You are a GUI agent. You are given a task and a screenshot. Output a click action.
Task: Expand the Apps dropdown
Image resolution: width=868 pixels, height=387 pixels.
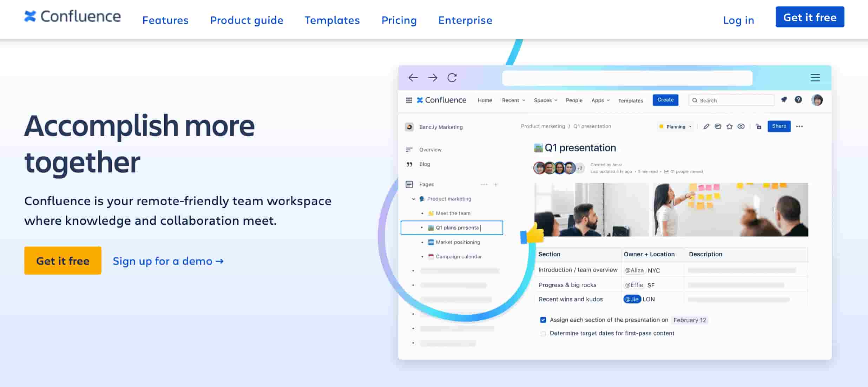click(600, 100)
